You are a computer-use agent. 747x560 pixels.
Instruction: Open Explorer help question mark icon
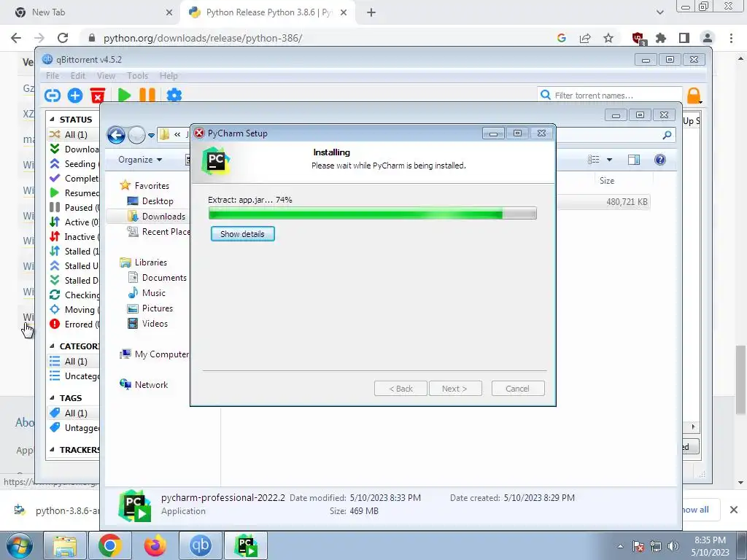tap(659, 160)
